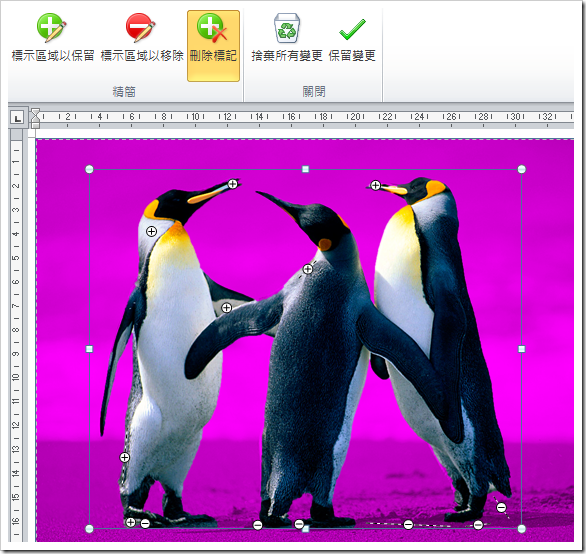Click plus mark near middle penguin's flipper

226,308
